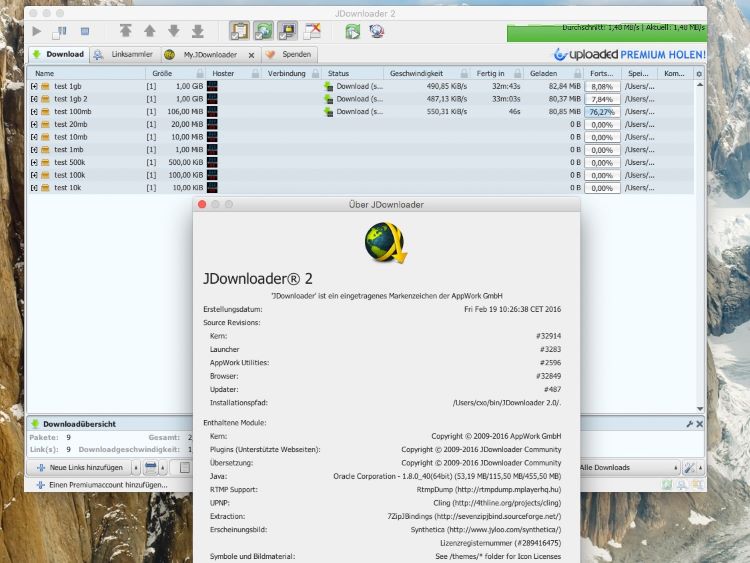Click the green speed meter graph
This screenshot has width=750, height=563.
(x=606, y=33)
